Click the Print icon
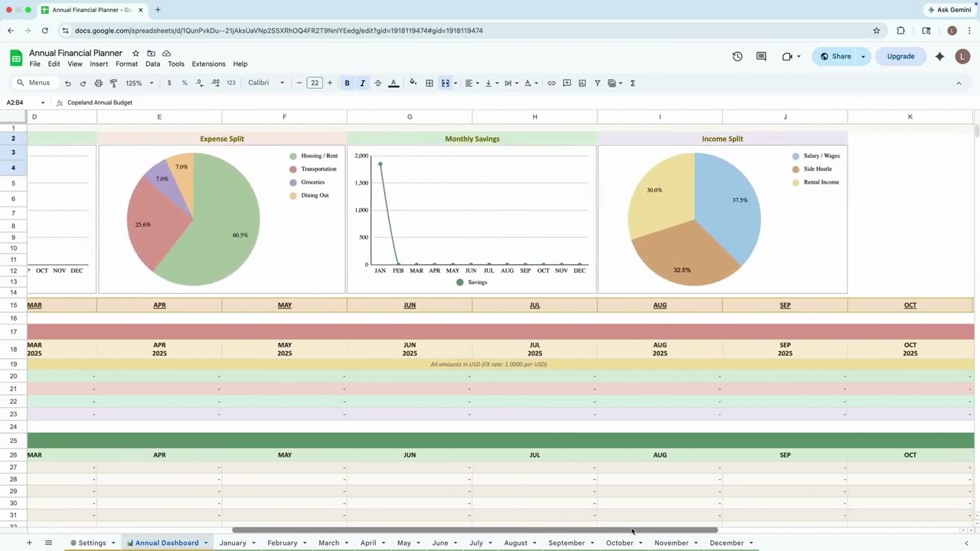Viewport: 980px width, 551px height. tap(98, 83)
